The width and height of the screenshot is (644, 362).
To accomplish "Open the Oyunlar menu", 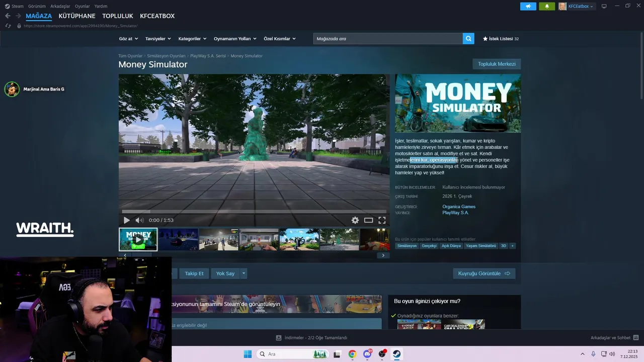I will click(83, 6).
